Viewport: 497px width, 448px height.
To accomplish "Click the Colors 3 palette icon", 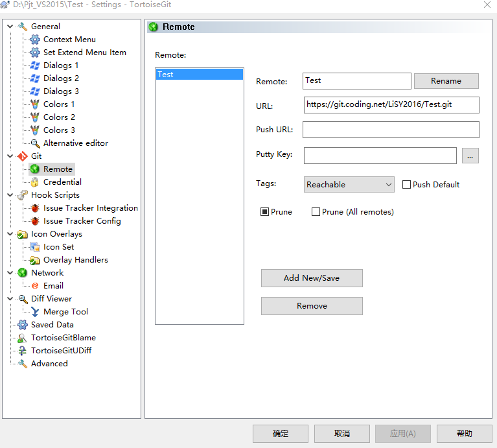I will [x=35, y=130].
